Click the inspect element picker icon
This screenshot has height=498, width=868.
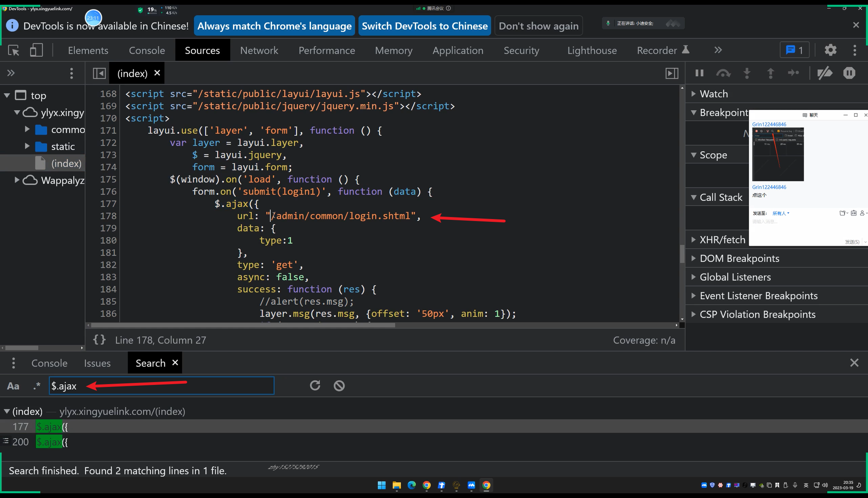click(14, 50)
